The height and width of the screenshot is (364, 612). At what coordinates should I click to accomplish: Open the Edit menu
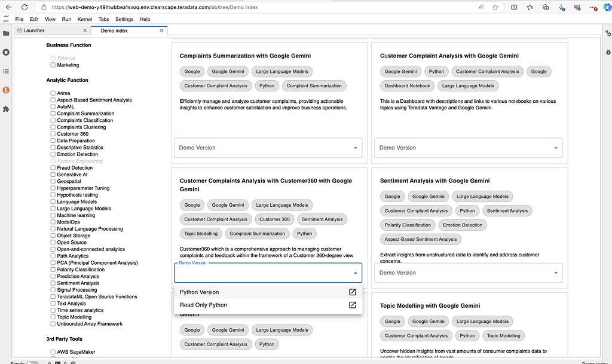[34, 19]
